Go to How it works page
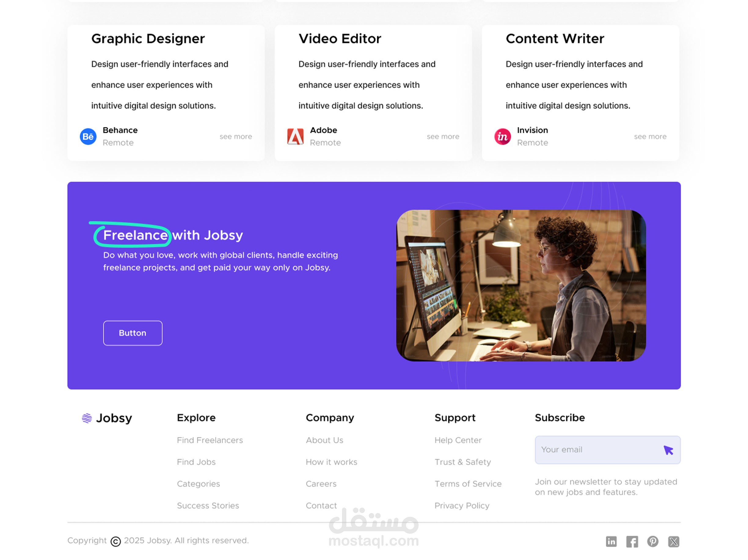 (x=331, y=462)
